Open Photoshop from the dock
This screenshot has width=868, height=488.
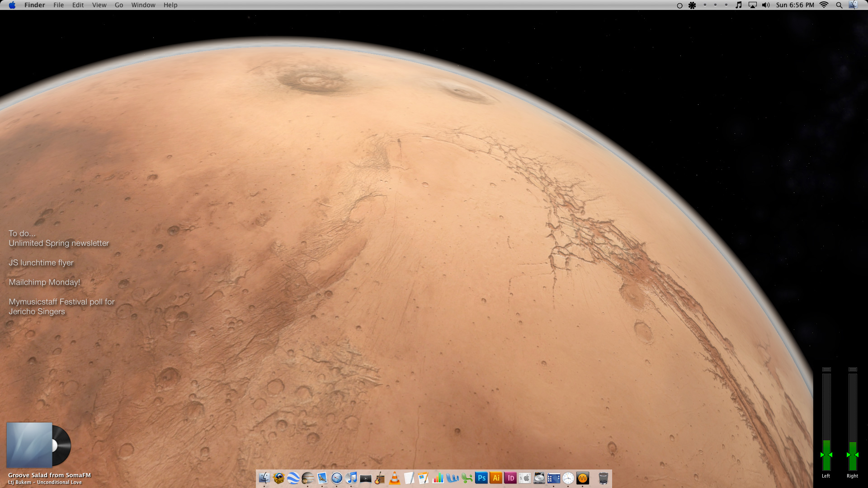point(481,478)
